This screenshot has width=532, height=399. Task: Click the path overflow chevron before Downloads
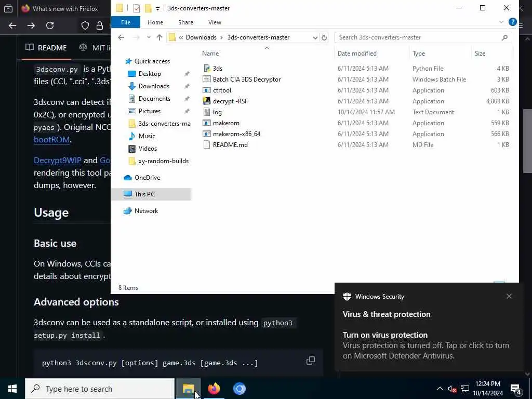(181, 37)
